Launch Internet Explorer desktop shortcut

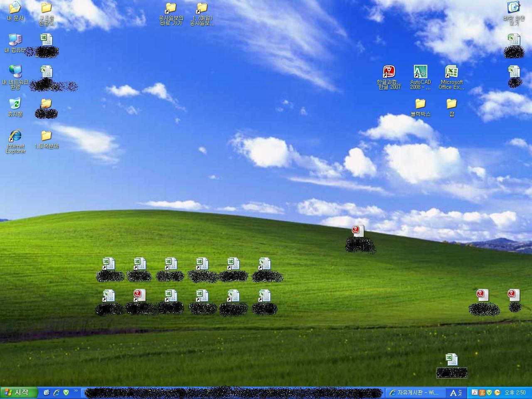[15, 142]
